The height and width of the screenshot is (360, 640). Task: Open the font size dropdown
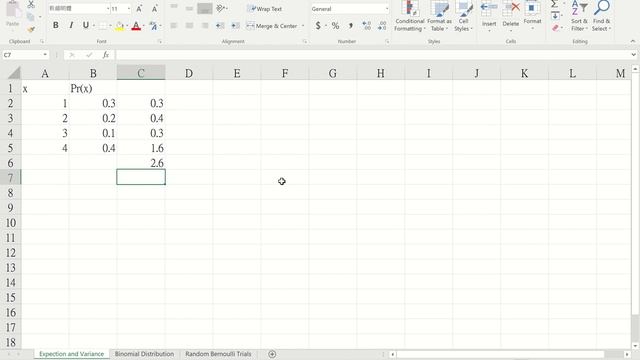click(129, 9)
